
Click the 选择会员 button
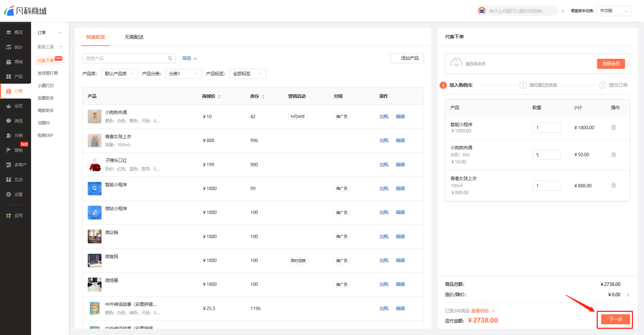[611, 64]
